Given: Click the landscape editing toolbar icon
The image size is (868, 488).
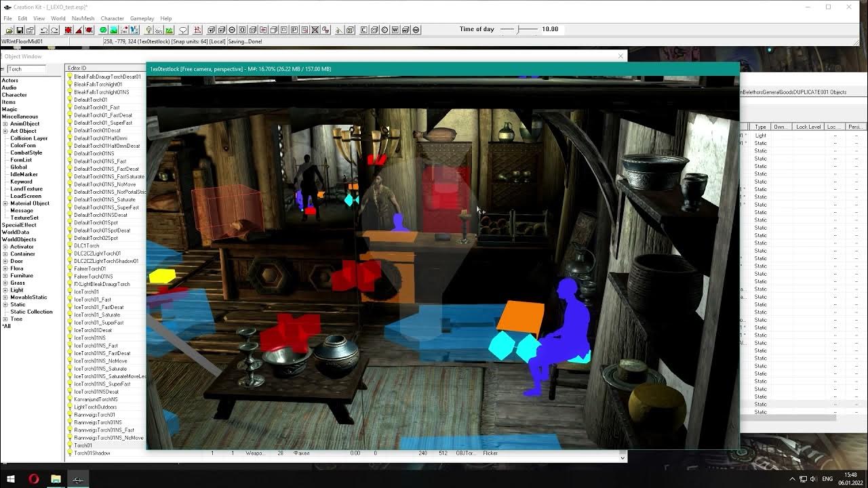Looking at the screenshot, I should tap(114, 30).
